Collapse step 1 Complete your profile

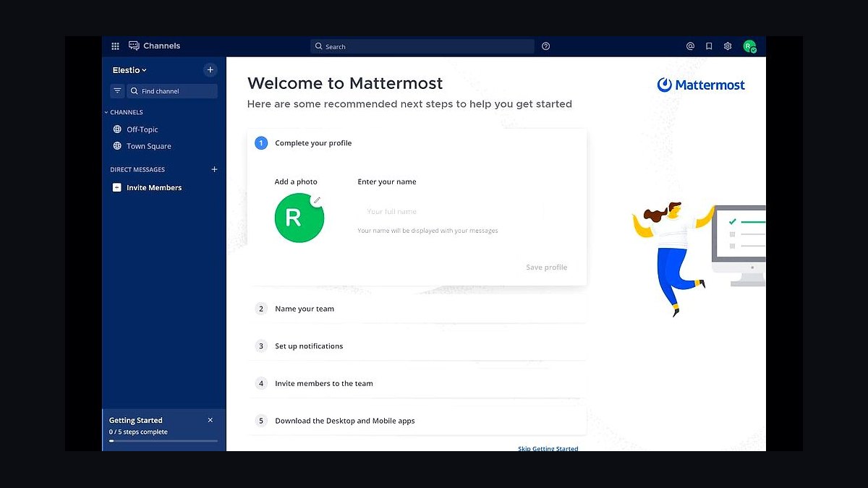coord(417,143)
